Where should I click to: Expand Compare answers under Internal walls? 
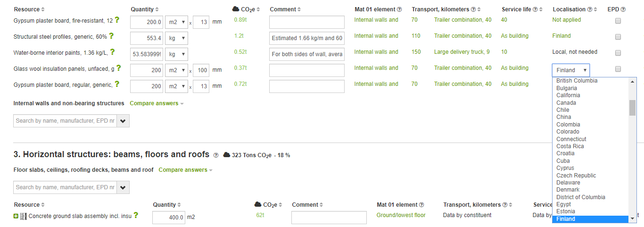157,103
